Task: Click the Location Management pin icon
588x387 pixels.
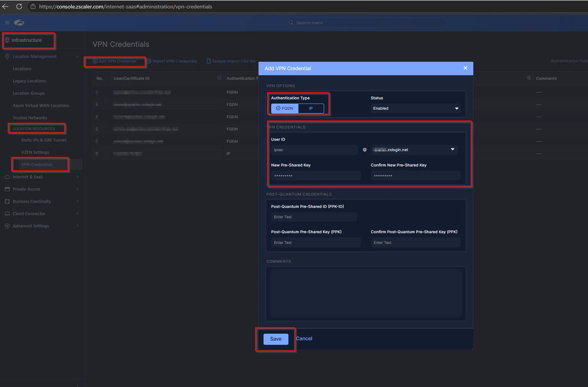Action: pyautogui.click(x=7, y=56)
